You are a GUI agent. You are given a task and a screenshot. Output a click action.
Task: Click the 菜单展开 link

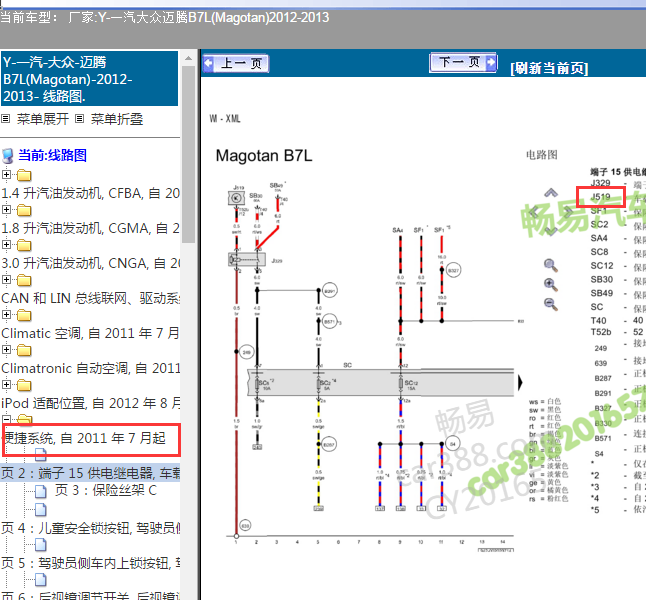click(42, 119)
